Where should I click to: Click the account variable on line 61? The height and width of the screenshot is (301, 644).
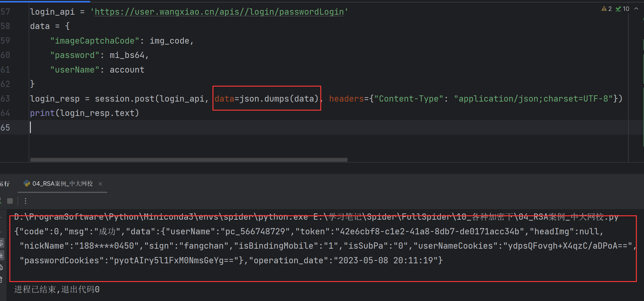127,70
